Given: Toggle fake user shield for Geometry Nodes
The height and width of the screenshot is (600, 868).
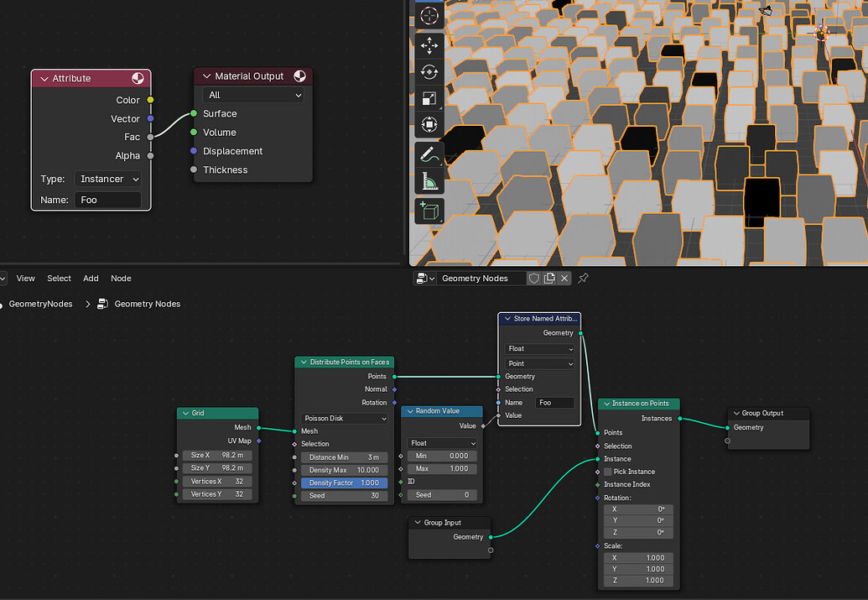Looking at the screenshot, I should (x=533, y=278).
